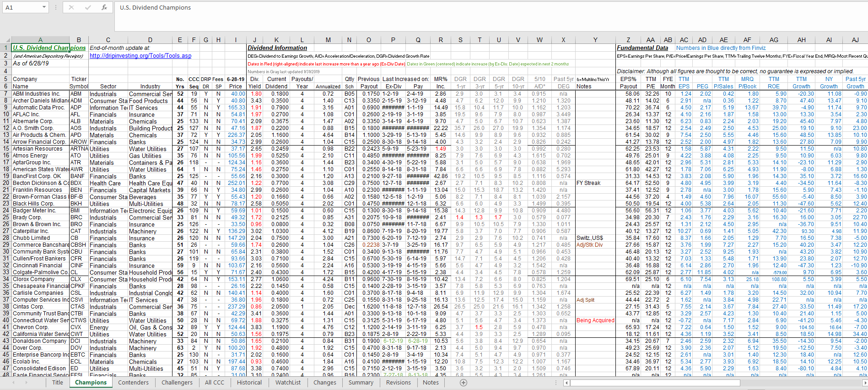Click the Cancel (X) formula bar icon

point(71,7)
